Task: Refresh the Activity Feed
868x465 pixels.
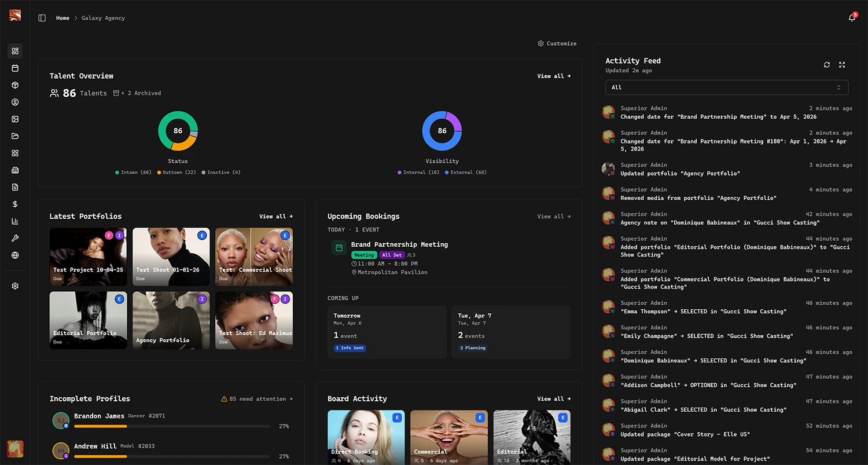Action: [x=827, y=65]
